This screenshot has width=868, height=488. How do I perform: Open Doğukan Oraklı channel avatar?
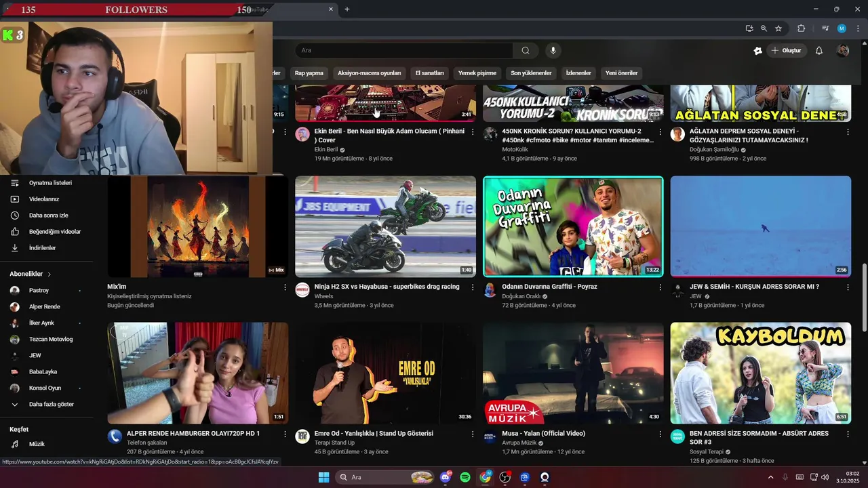490,289
